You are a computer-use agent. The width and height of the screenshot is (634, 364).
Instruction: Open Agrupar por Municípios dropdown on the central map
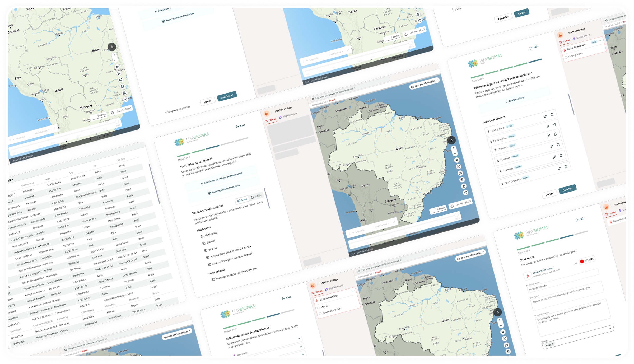coord(424,83)
